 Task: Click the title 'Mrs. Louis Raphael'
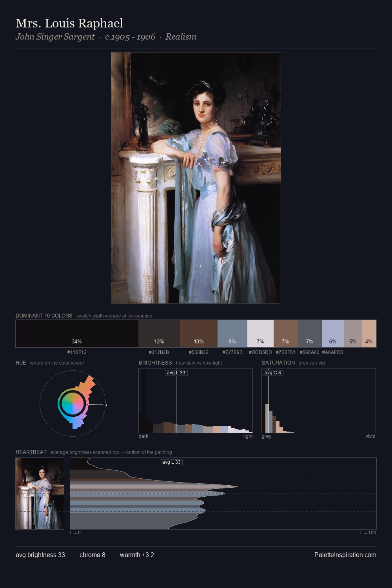tap(69, 23)
